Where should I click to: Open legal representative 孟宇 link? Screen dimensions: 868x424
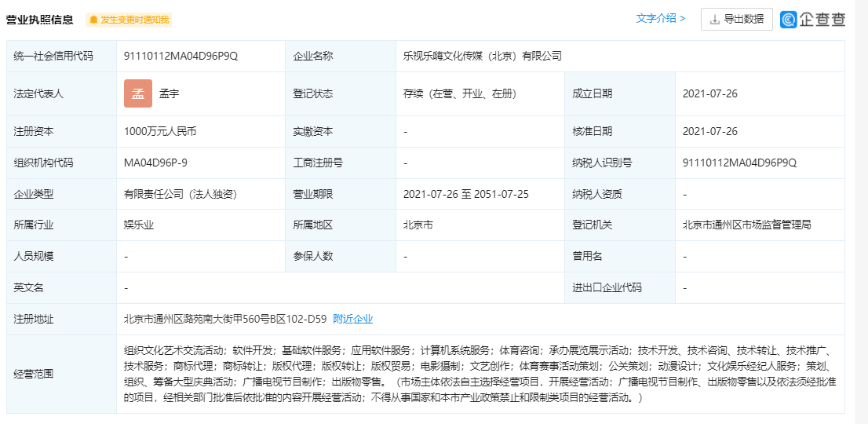tap(169, 94)
